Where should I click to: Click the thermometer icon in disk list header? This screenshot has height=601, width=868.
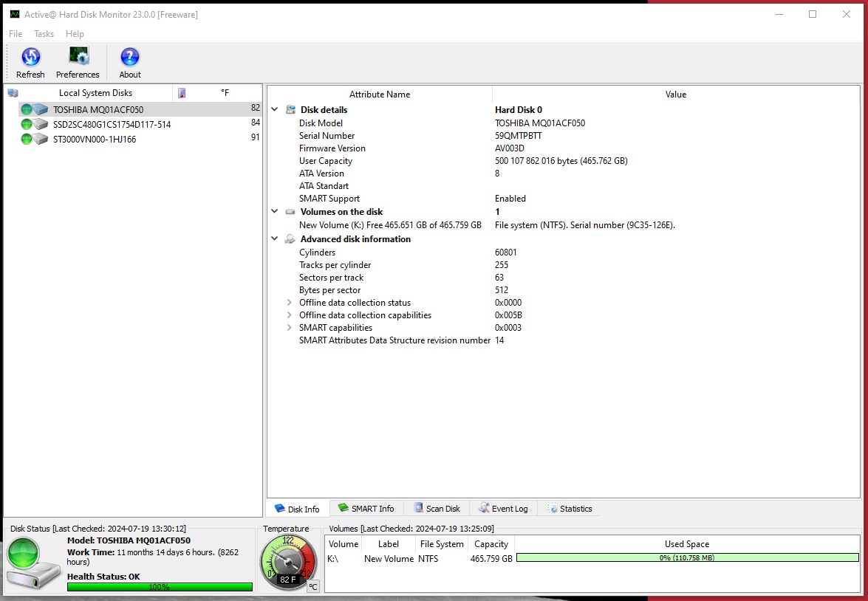point(182,93)
